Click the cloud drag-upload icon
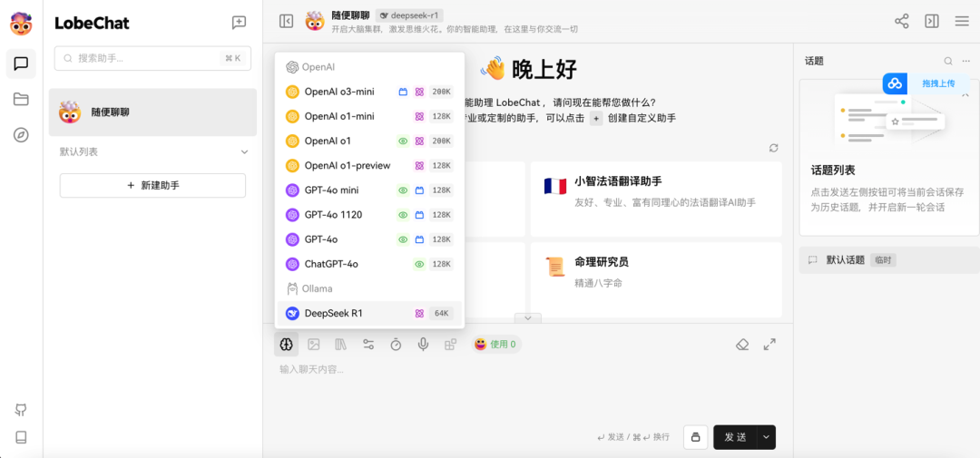 point(896,83)
